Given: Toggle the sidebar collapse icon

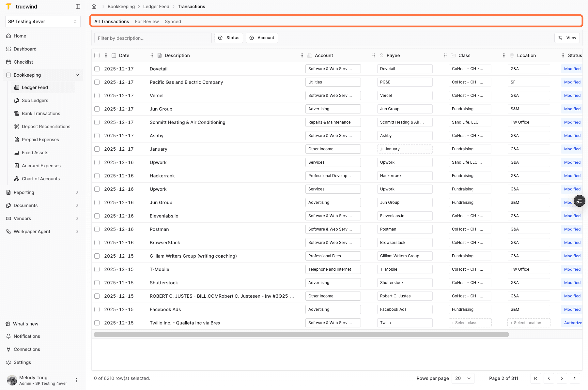Looking at the screenshot, I should (78, 7).
